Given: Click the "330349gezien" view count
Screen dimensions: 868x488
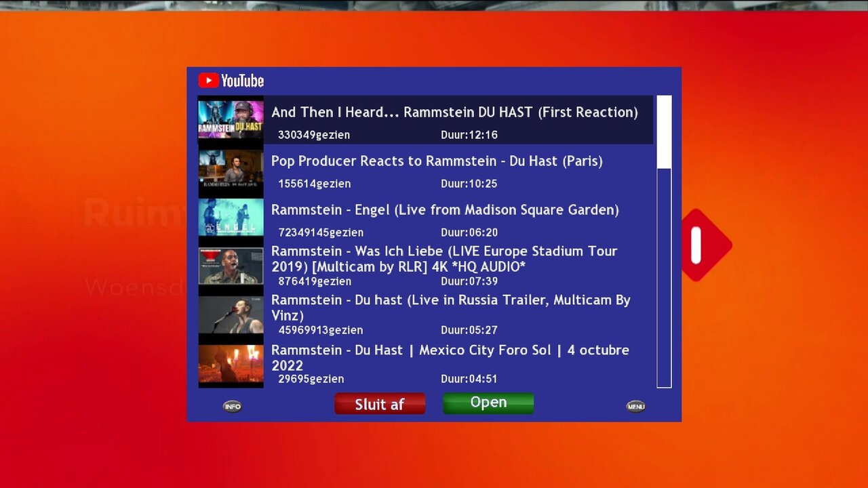Looking at the screenshot, I should 314,135.
